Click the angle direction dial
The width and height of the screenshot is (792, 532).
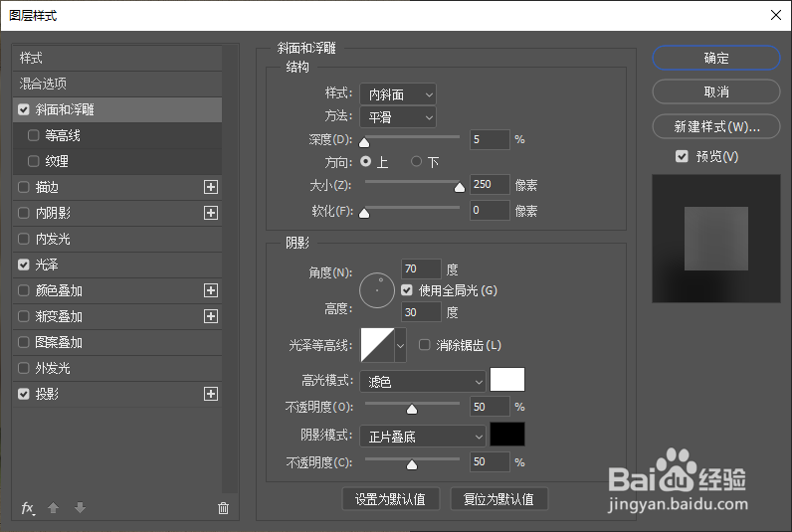coord(377,290)
